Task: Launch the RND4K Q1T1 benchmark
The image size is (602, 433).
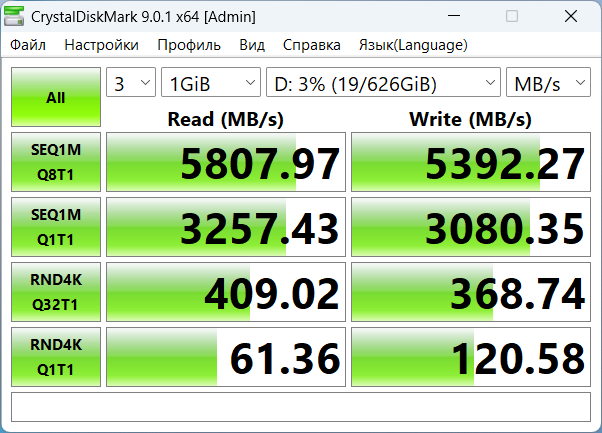Action: (x=56, y=357)
